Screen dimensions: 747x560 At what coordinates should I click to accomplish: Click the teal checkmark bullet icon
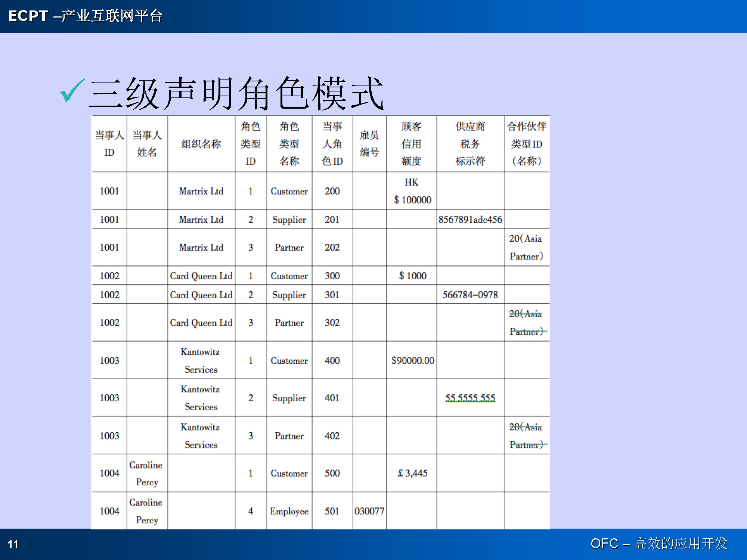[72, 90]
